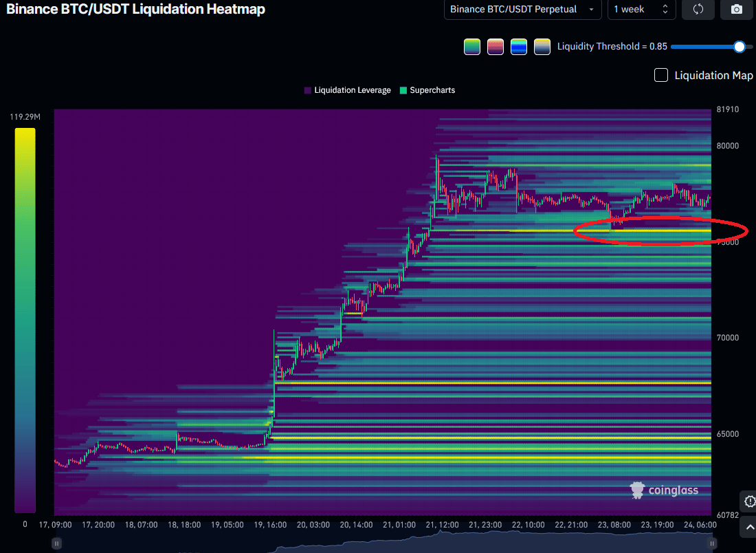Click the 80000 price axis label
Image resolution: width=756 pixels, height=553 pixels.
pyautogui.click(x=728, y=146)
